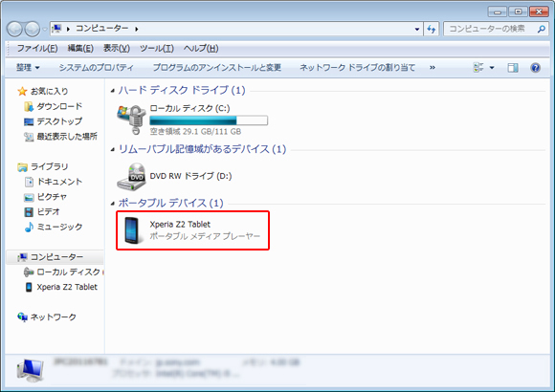Open the ヘルプ(H) menu

(x=201, y=48)
